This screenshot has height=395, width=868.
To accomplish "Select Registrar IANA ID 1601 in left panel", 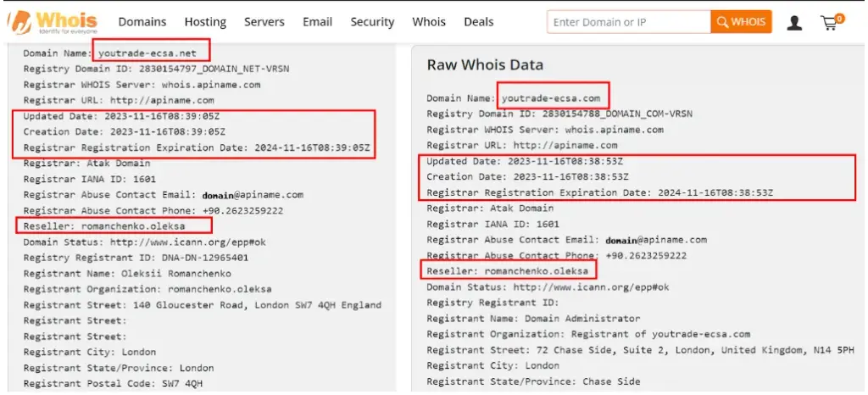I will 90,179.
